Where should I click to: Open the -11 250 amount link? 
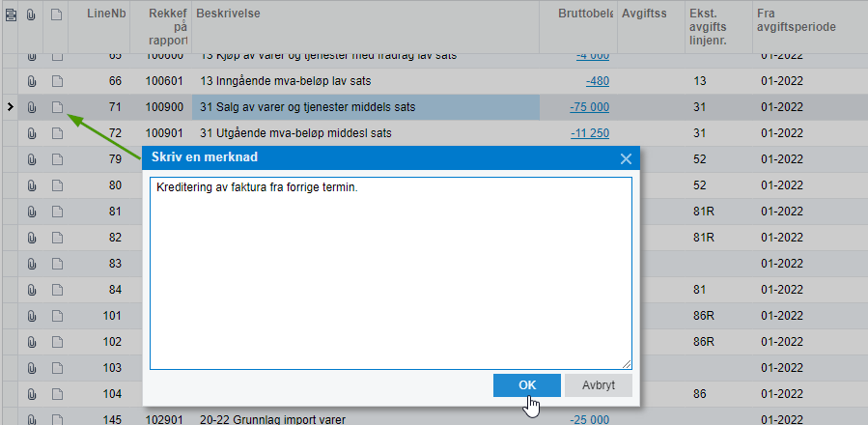590,133
